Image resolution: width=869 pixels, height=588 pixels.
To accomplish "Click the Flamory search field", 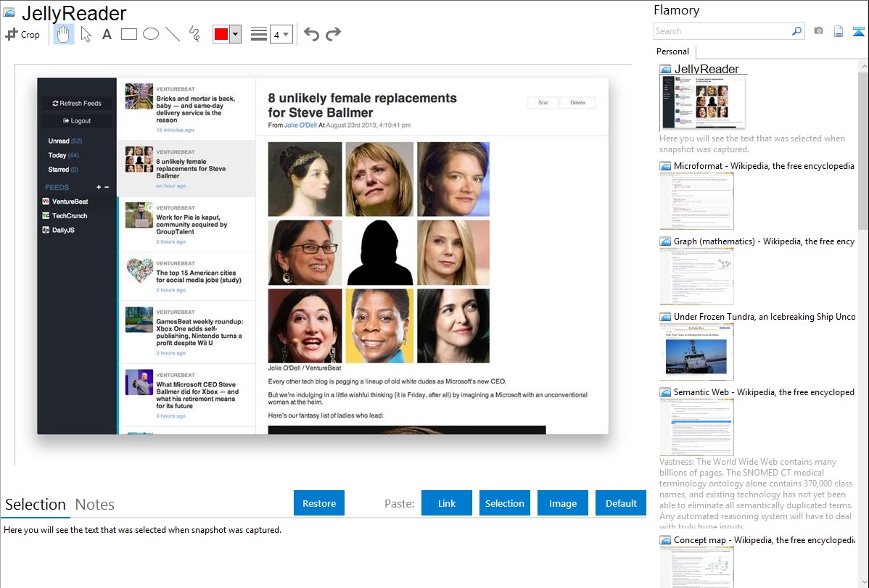I will 722,31.
